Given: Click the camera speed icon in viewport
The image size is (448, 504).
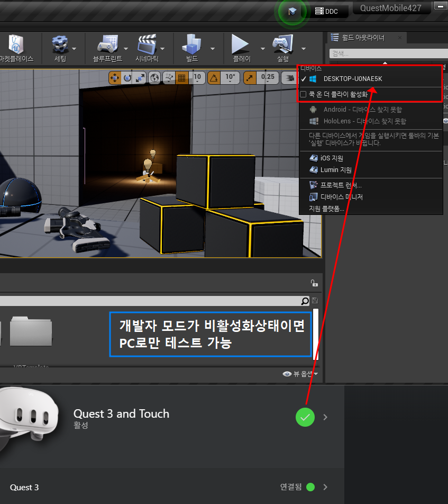Looking at the screenshot, I should tap(289, 78).
